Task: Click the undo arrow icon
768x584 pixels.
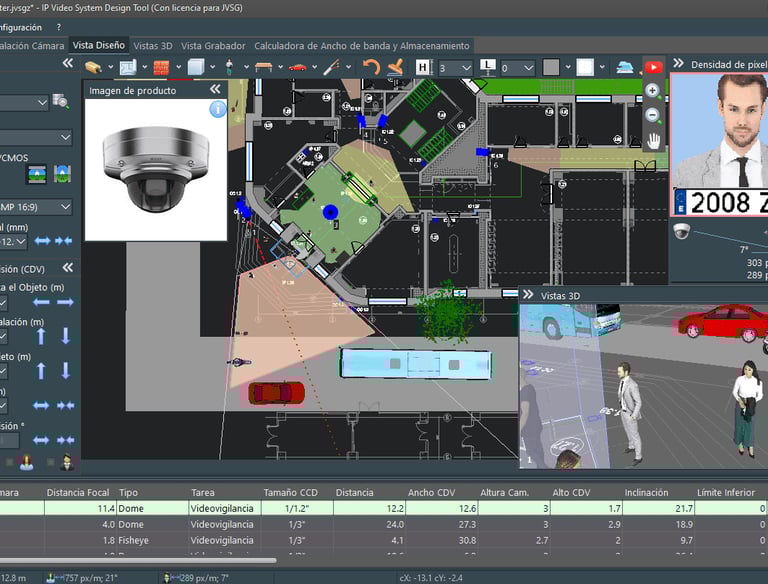Action: coord(371,67)
